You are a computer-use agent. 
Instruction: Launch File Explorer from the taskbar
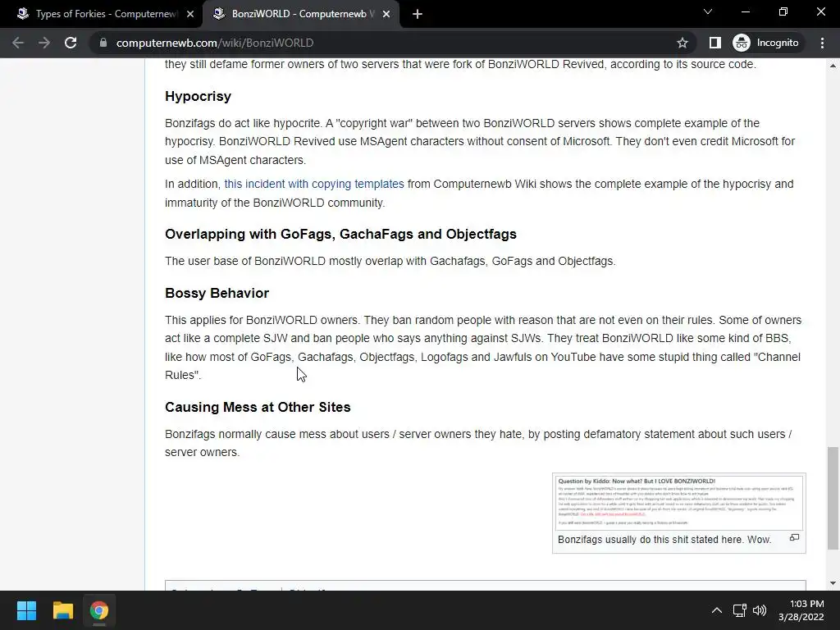[62, 610]
